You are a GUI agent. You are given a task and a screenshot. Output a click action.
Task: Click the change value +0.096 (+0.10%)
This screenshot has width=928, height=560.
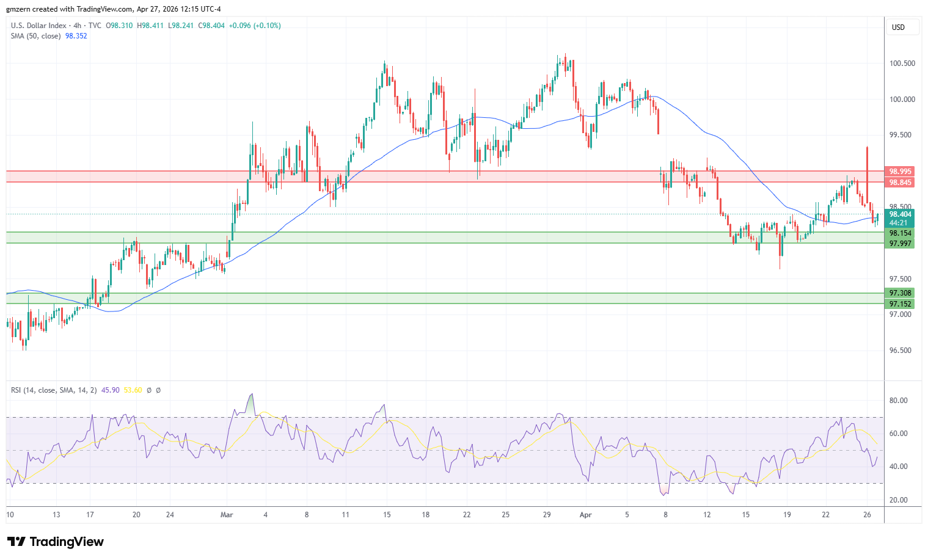coord(255,26)
